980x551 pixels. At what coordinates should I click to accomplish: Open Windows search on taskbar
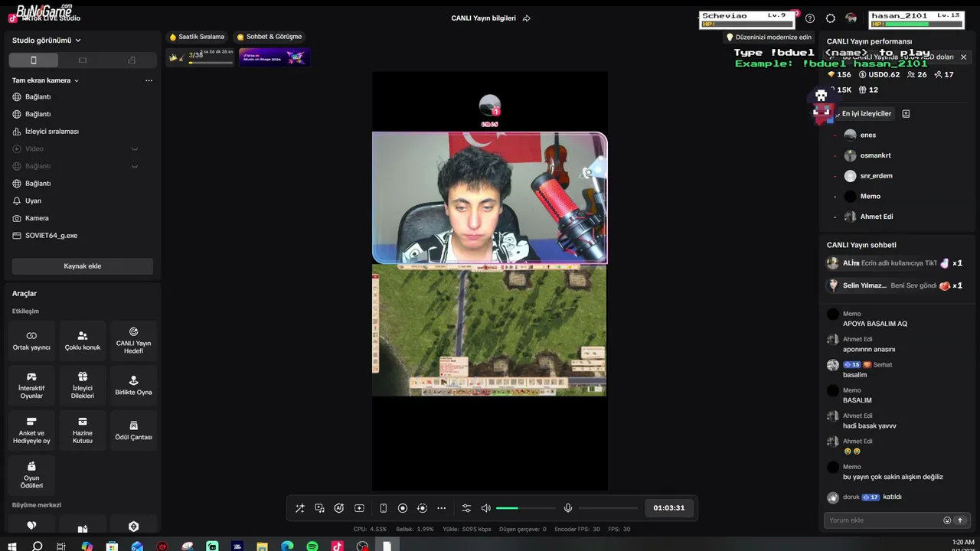[37, 546]
